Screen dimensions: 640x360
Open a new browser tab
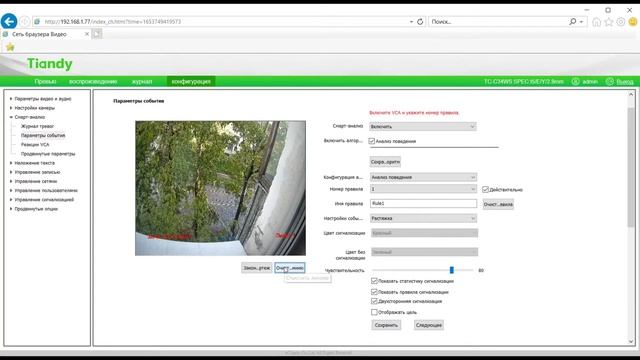[x=97, y=34]
